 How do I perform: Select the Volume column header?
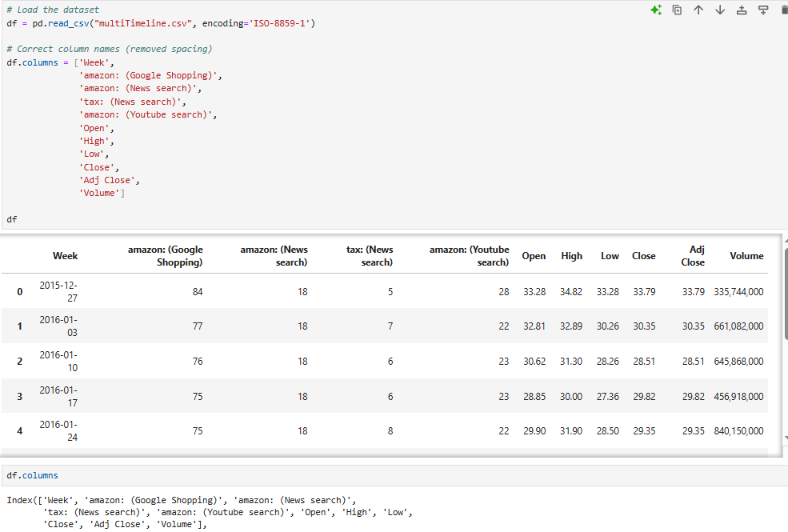(746, 256)
